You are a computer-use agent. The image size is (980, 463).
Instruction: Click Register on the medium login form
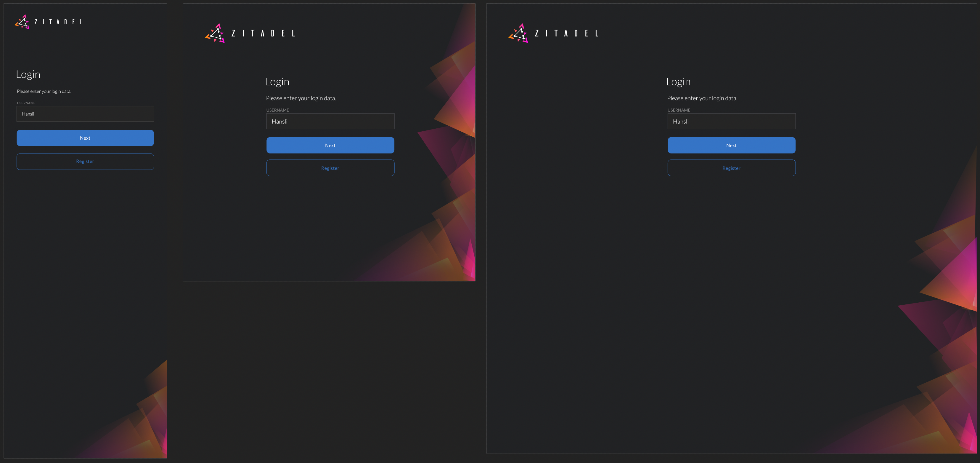point(330,167)
